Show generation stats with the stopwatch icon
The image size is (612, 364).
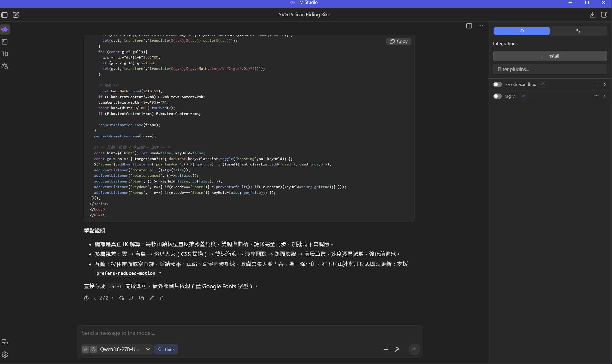(x=86, y=298)
